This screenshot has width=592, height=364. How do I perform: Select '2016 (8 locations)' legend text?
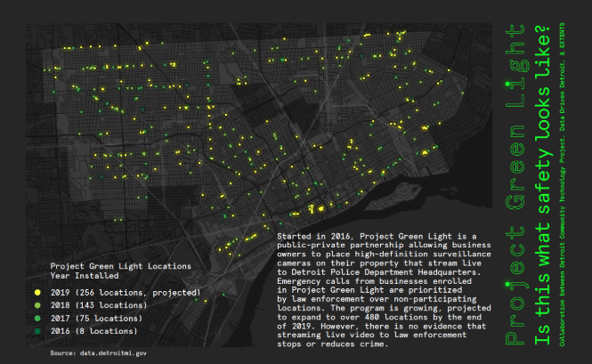[94, 331]
